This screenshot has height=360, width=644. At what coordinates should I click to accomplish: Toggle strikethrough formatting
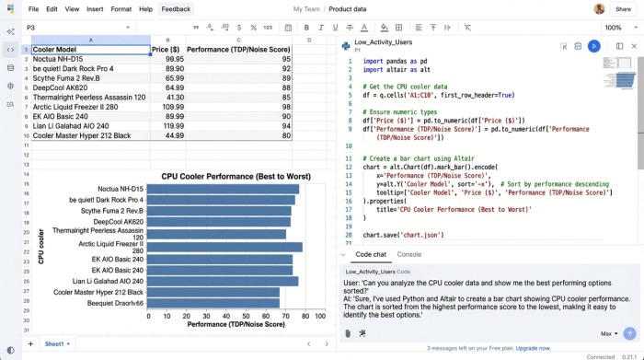click(x=350, y=28)
